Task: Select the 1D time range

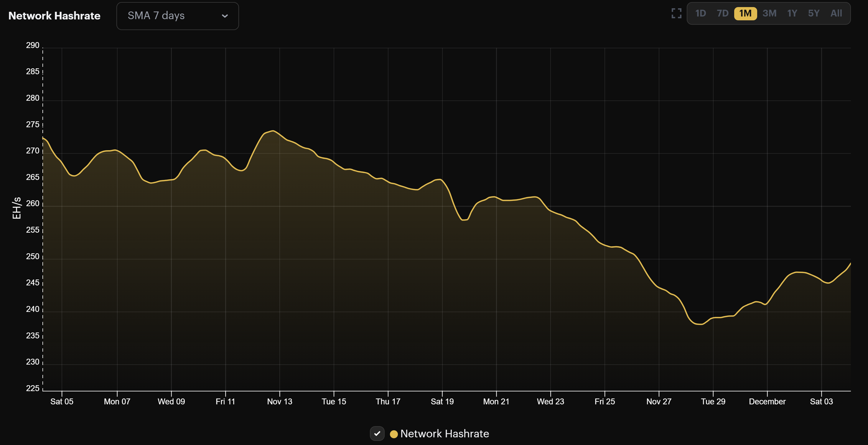Action: click(701, 13)
